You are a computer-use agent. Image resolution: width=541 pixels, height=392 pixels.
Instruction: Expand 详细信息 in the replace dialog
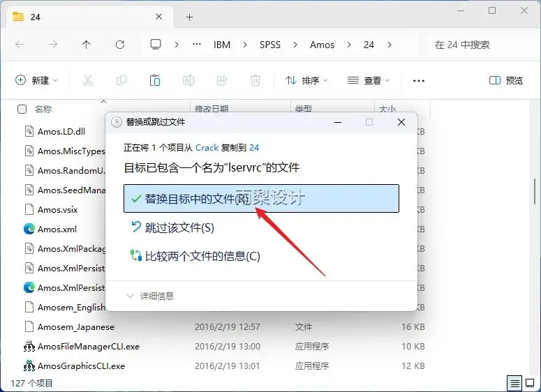(x=150, y=296)
